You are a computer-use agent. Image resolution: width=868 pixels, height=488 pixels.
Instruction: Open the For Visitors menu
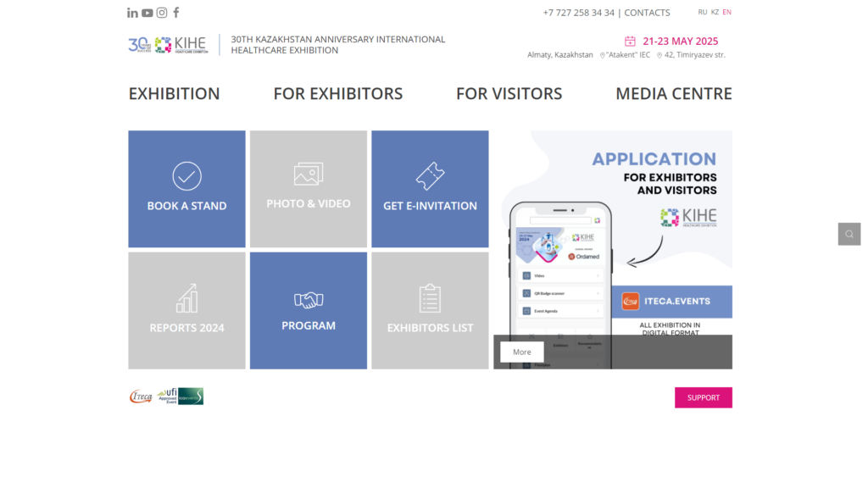pos(509,93)
